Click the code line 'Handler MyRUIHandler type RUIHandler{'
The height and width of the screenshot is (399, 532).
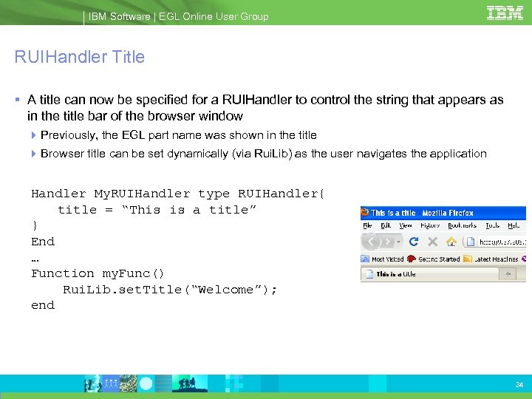tap(178, 194)
